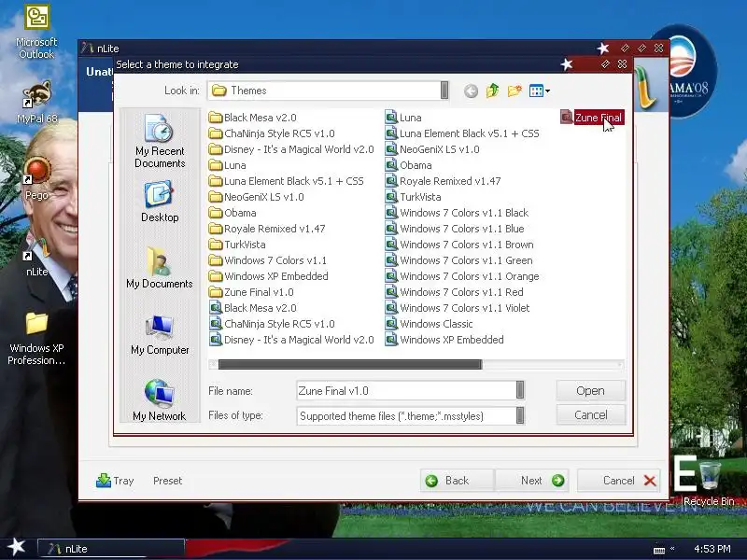The width and height of the screenshot is (747, 560).
Task: Open the Windows XP Professional desktop folder
Action: 36,339
